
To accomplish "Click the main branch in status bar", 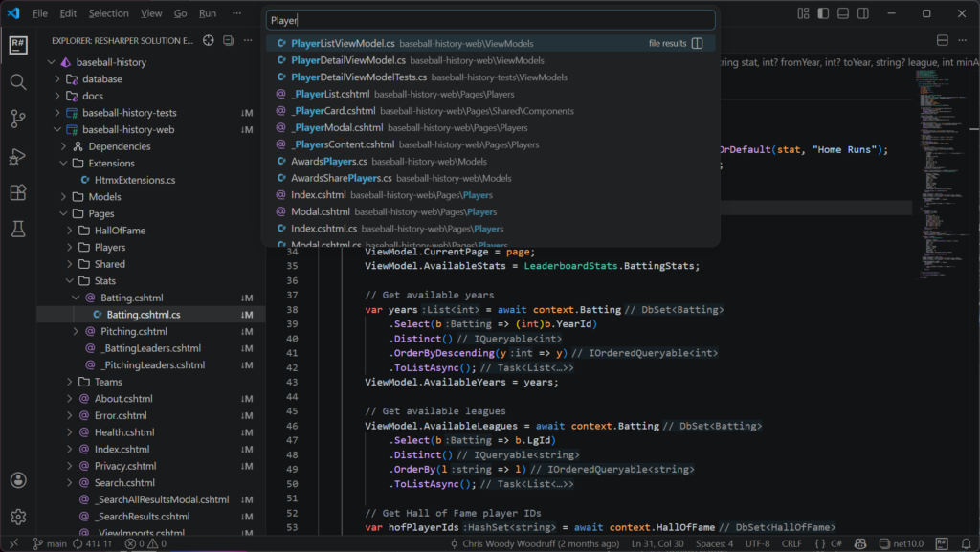I will [x=50, y=544].
